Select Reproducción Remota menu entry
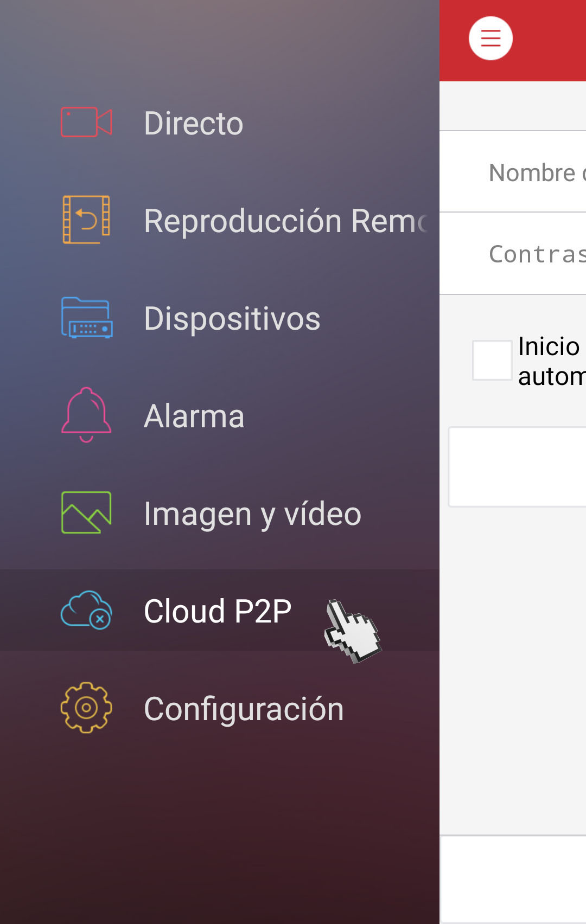Image resolution: width=586 pixels, height=924 pixels. [x=220, y=220]
